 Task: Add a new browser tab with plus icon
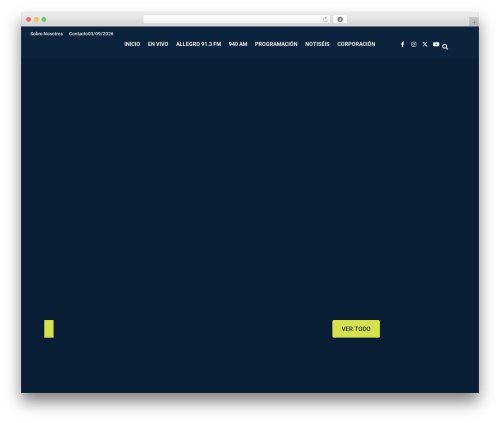click(x=474, y=22)
